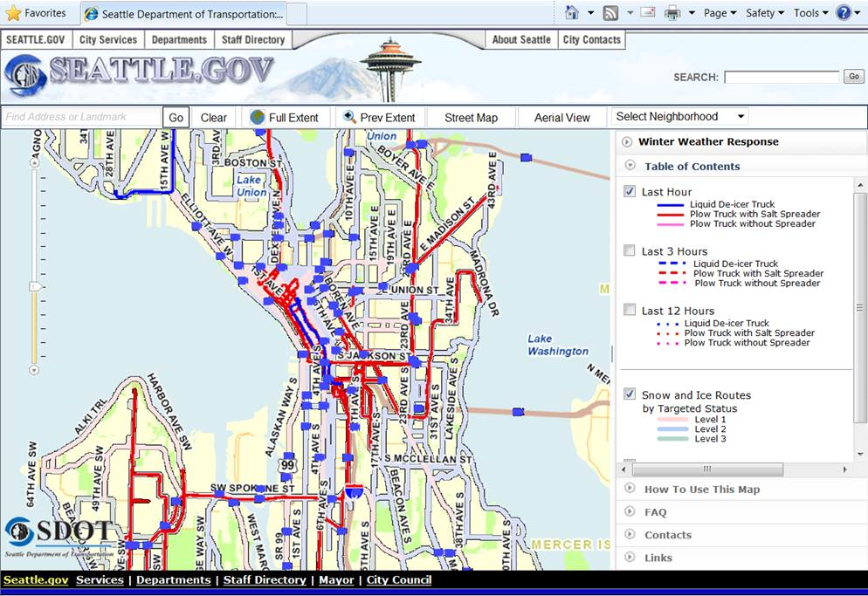This screenshot has height=596, width=868.
Task: Open the City Council link at bottom
Action: (398, 580)
